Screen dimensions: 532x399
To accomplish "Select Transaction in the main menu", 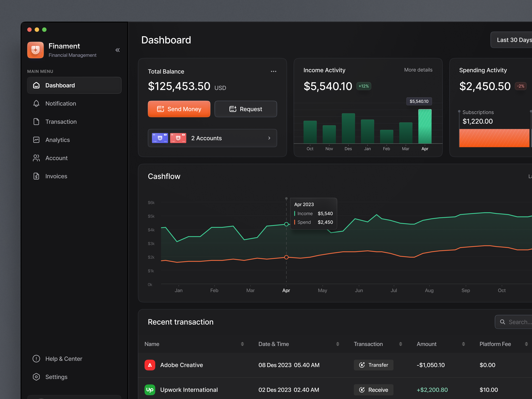I will tap(61, 122).
